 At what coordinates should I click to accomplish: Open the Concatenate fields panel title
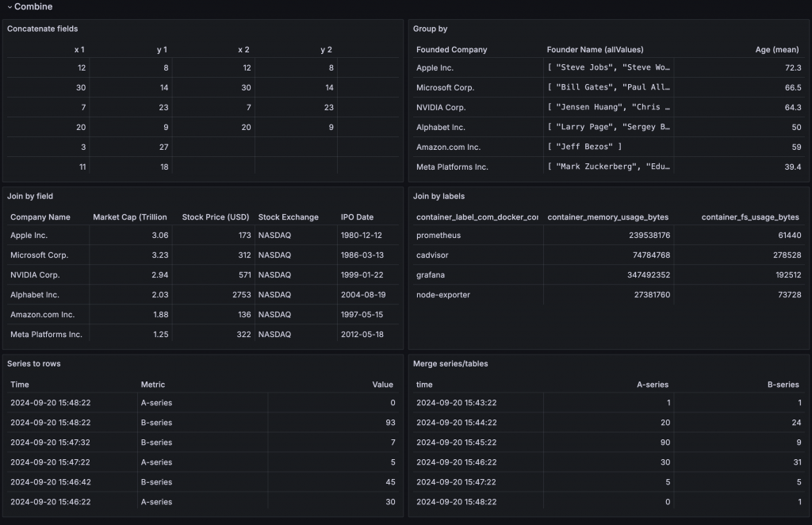[x=43, y=29]
